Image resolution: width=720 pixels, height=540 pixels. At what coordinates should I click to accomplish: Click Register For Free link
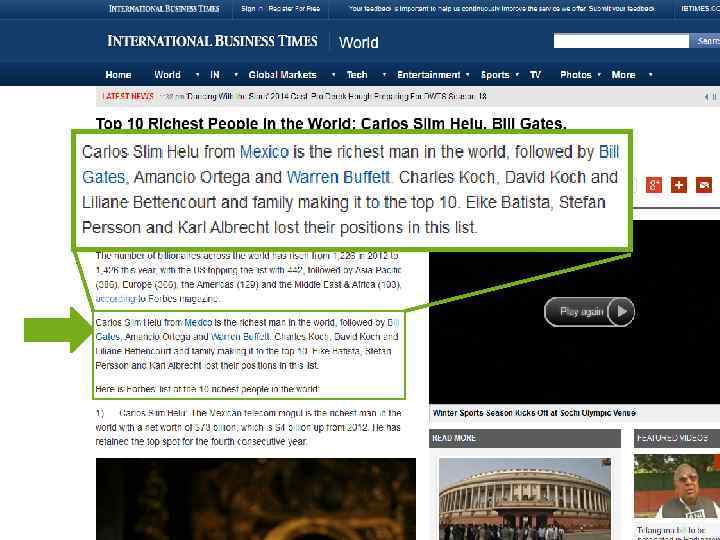pos(294,8)
